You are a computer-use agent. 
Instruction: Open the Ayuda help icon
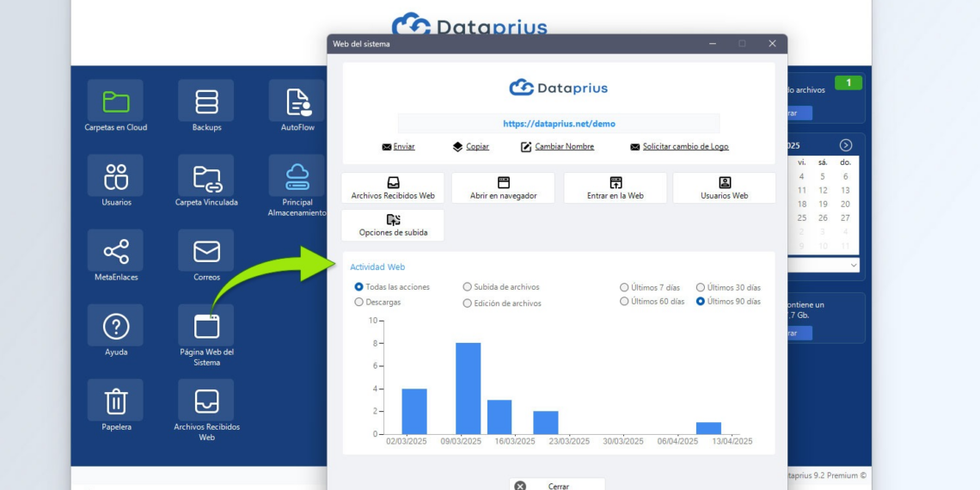point(116,326)
